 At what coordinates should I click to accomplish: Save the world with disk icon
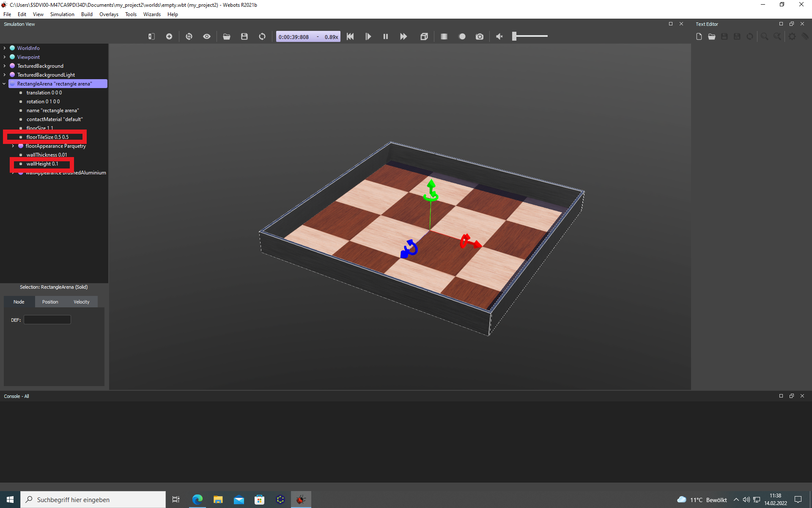(244, 36)
